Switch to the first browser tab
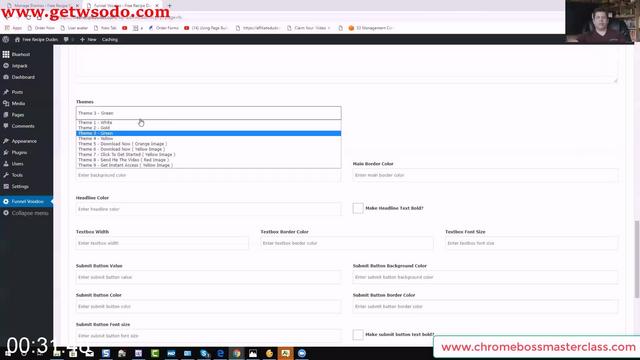The image size is (640, 360). pos(42,5)
